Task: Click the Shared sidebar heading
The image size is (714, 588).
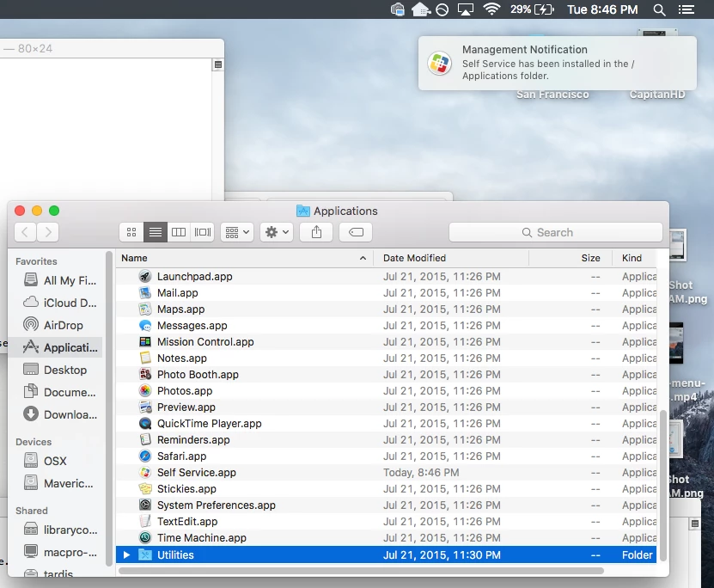Action: click(x=32, y=511)
